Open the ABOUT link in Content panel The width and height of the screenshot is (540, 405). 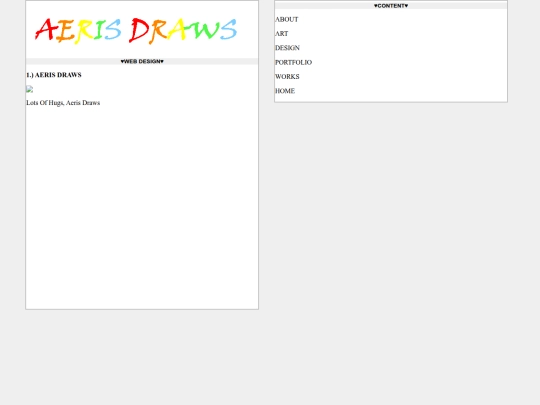pos(287,20)
